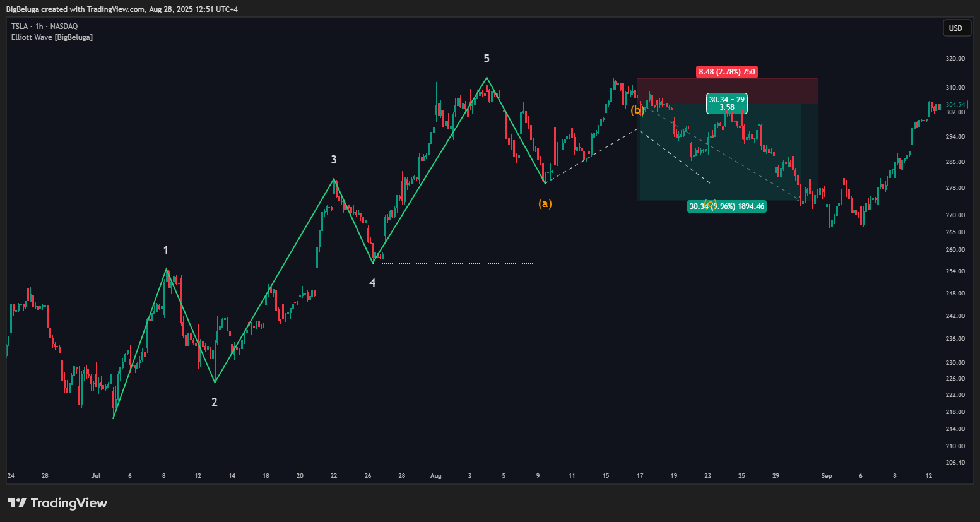Click Elliott wave label 3 above the peak

point(334,160)
